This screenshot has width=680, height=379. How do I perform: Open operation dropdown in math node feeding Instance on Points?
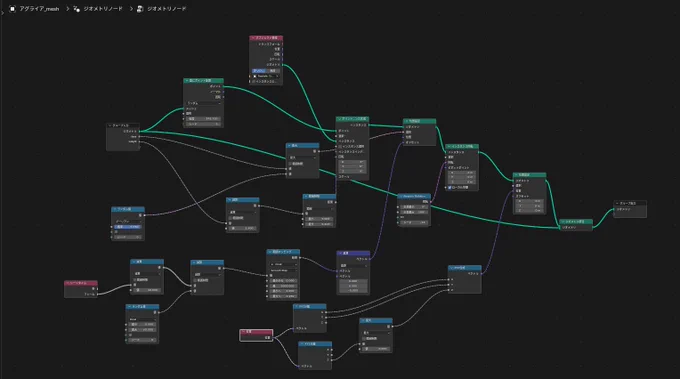pos(303,158)
